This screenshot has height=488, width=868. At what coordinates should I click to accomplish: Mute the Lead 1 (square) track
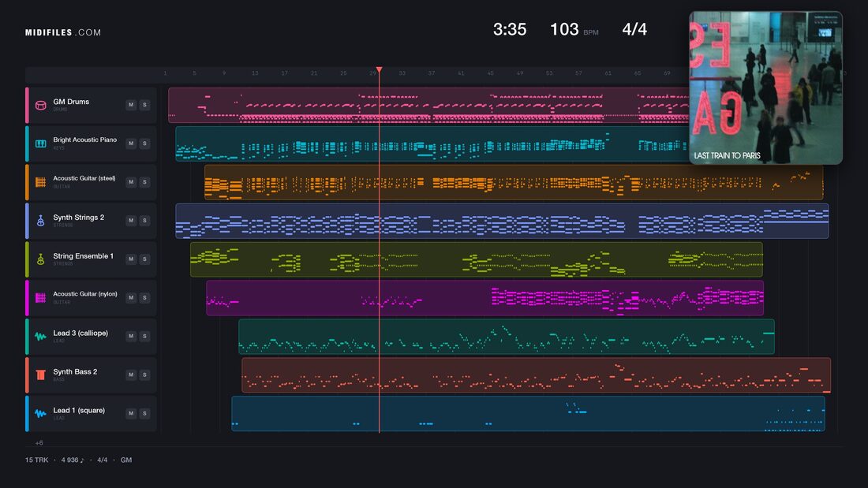click(131, 413)
